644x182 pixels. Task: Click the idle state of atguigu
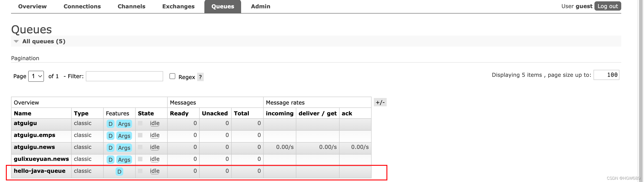click(x=155, y=123)
